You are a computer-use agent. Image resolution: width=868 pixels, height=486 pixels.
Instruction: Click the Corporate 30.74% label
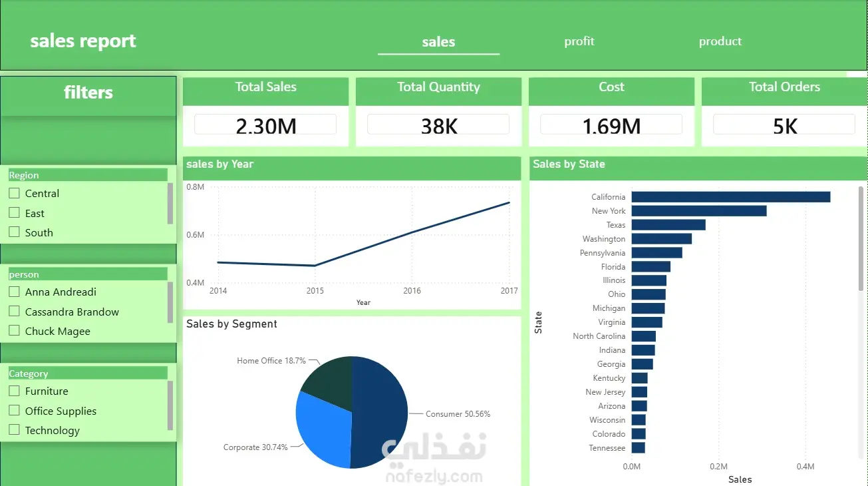[x=255, y=447]
